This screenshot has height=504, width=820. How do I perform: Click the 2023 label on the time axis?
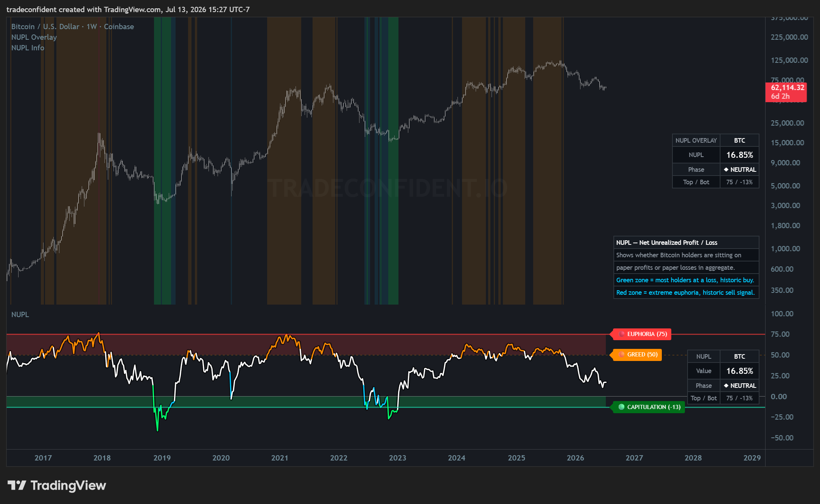click(398, 458)
